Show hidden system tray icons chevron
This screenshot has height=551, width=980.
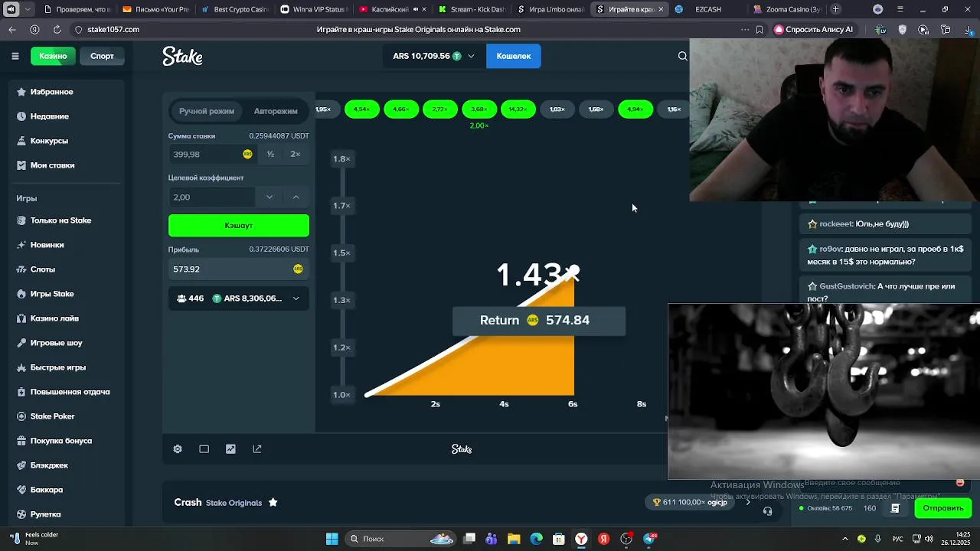844,539
